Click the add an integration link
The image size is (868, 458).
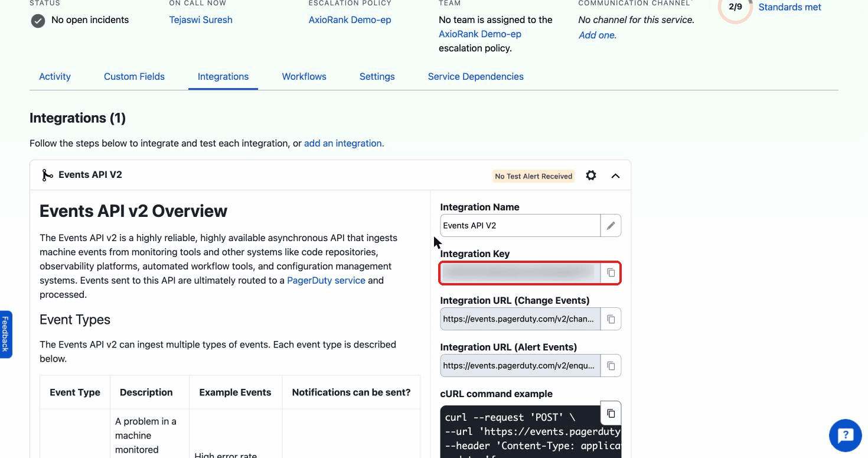pyautogui.click(x=344, y=143)
